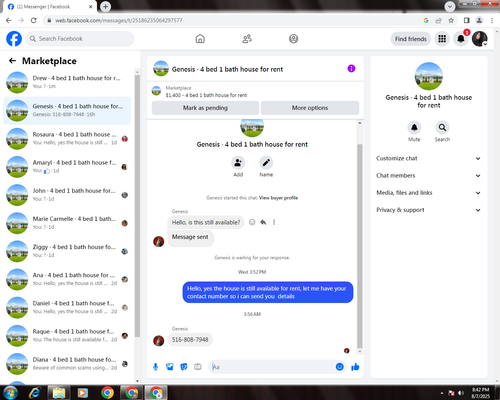
Task: Click the Name pencil icon in chat
Action: pos(266,163)
